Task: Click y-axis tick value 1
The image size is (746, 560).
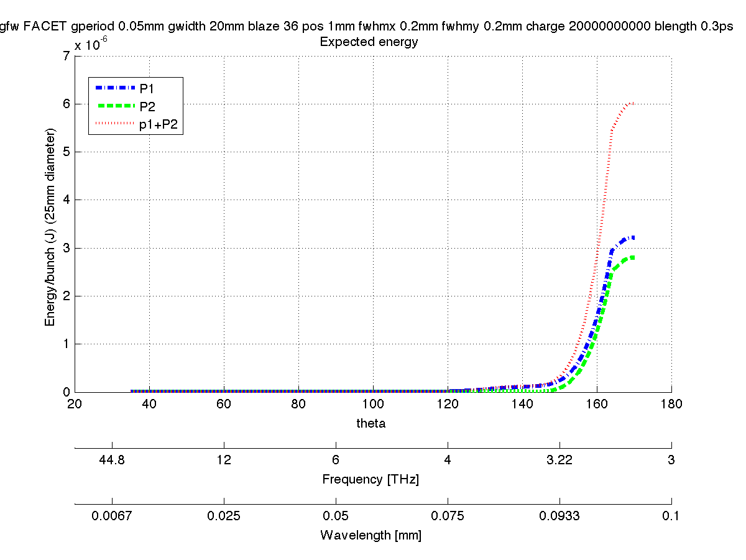Action: (x=65, y=344)
